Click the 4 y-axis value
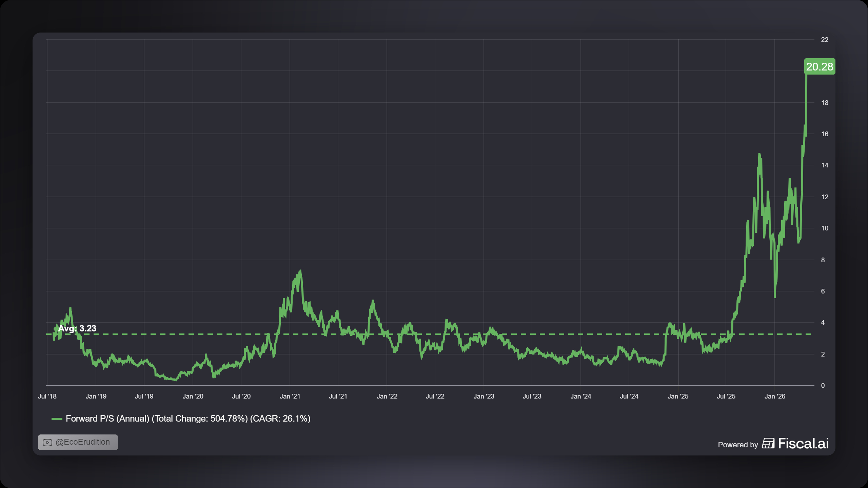 pyautogui.click(x=823, y=322)
